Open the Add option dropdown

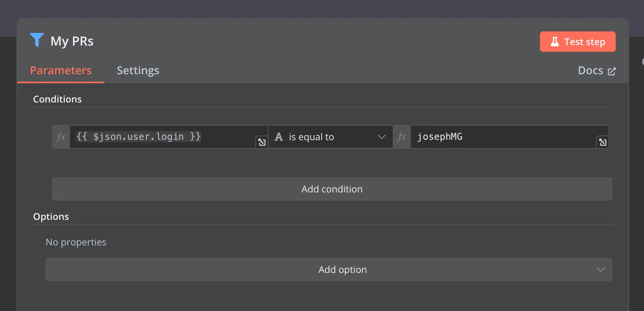point(329,269)
